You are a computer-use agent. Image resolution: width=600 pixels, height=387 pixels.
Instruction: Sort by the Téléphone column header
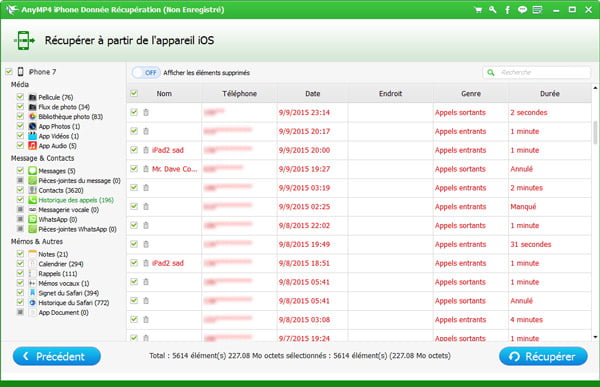[x=240, y=93]
